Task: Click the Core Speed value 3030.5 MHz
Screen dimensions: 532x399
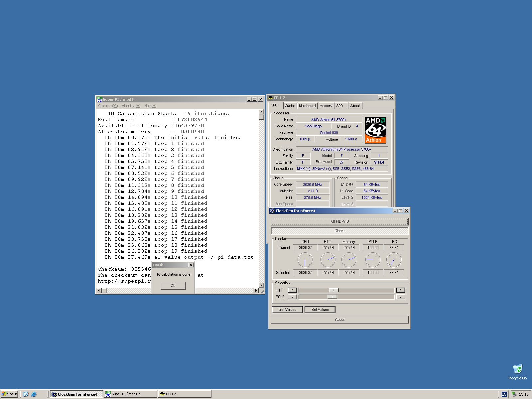Action: tap(313, 185)
